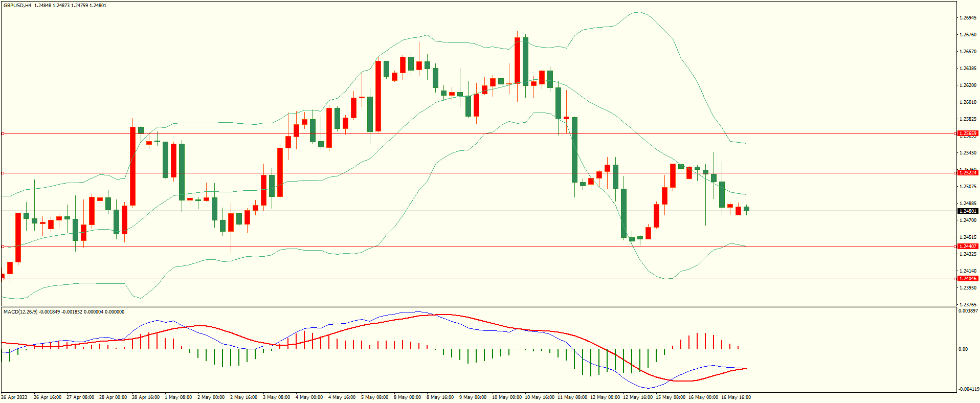980x403 pixels.
Task: Select the right handle of the 1.24046 line
Action: click(955, 279)
